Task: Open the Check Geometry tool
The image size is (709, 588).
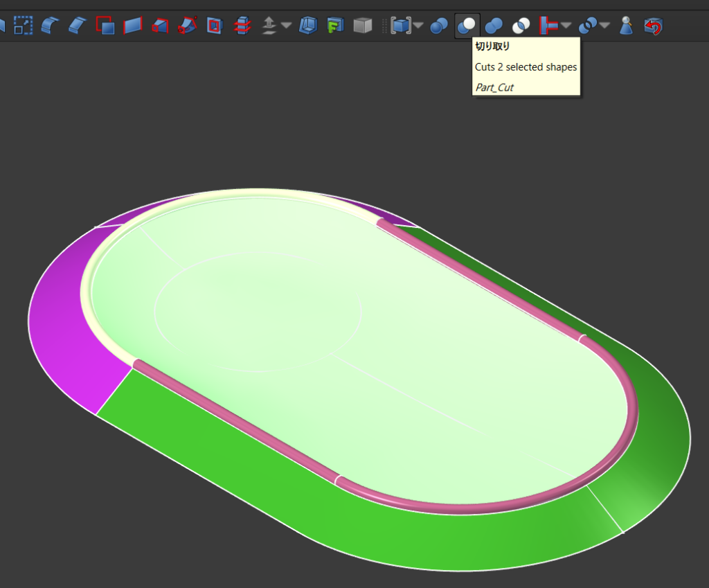Action: pos(626,26)
